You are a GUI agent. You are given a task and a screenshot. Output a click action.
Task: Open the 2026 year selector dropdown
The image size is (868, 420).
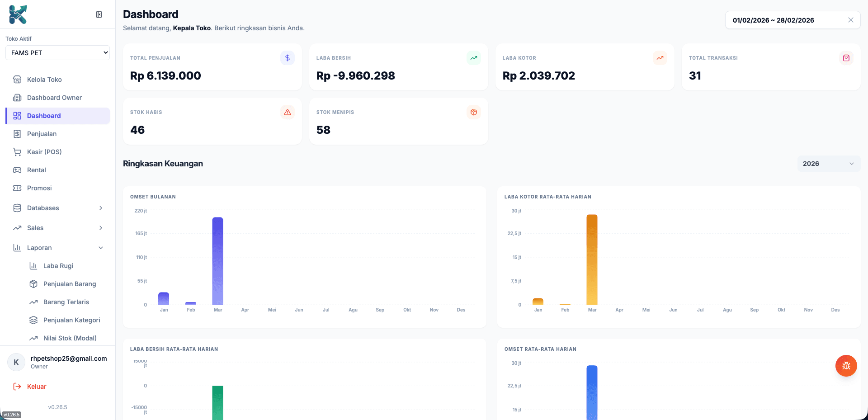point(828,164)
